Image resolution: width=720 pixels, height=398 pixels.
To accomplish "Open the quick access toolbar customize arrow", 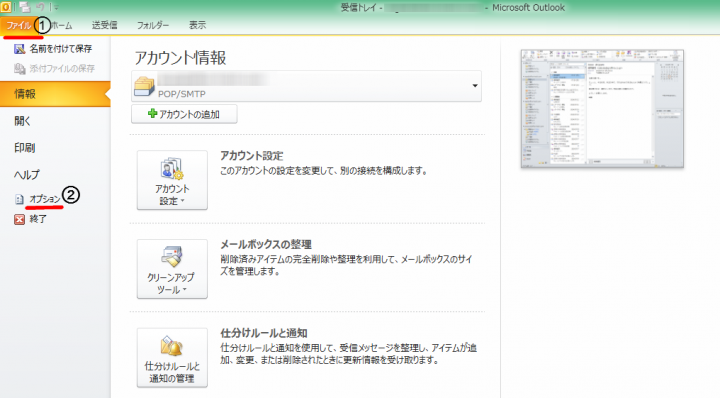I will click(x=56, y=7).
